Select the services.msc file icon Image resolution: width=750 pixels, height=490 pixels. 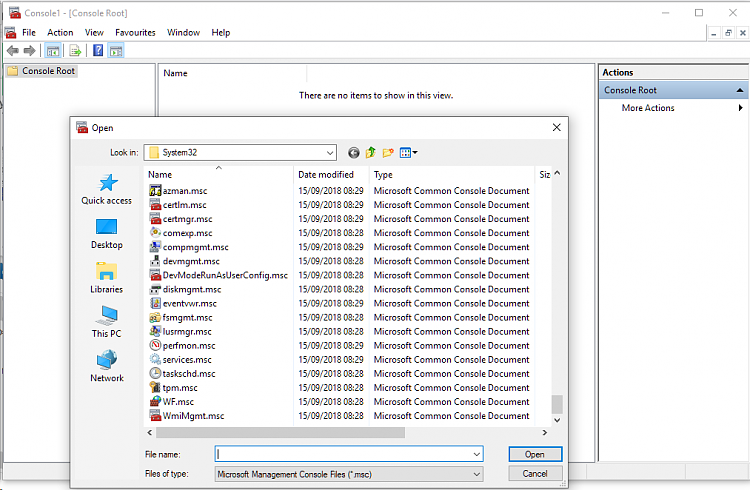click(x=155, y=359)
